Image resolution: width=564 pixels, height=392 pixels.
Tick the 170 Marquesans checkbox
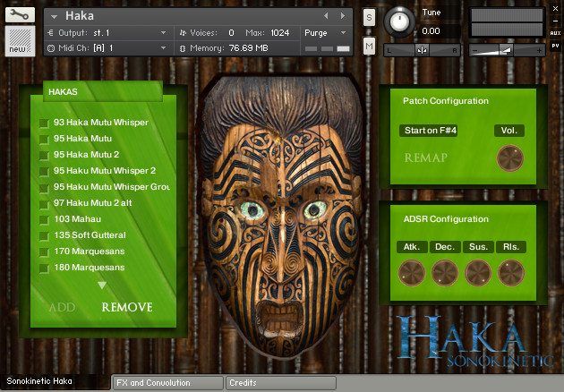click(43, 251)
